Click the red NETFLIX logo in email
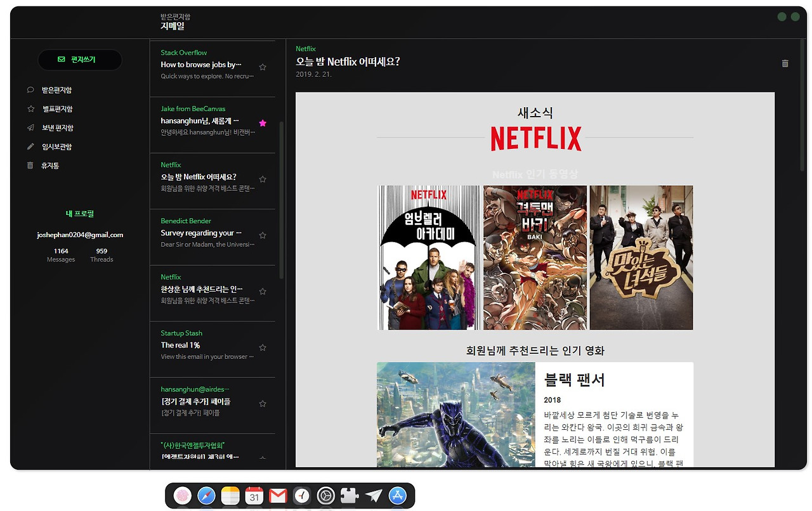 (536, 138)
